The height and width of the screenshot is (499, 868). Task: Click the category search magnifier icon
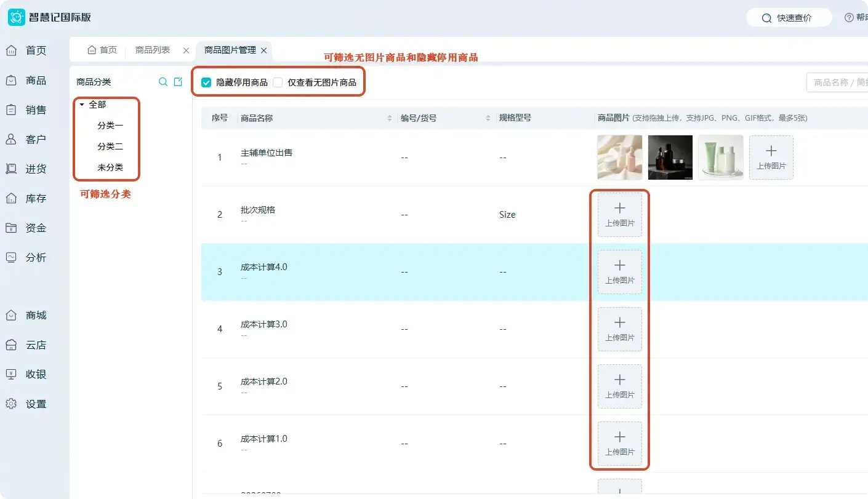(x=163, y=82)
